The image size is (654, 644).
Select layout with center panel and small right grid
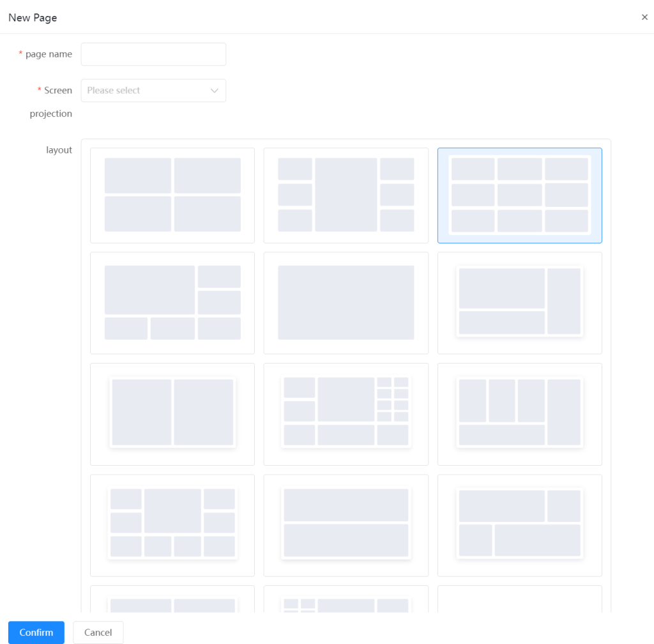pyautogui.click(x=346, y=414)
